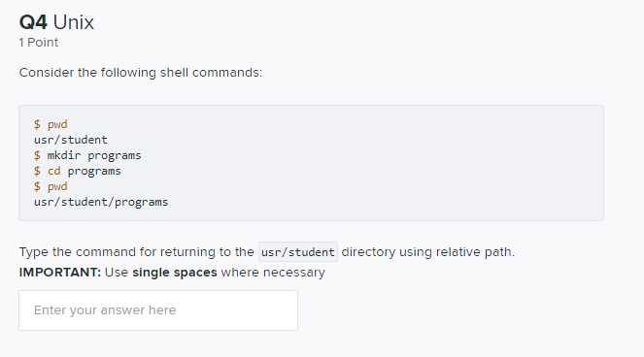This screenshot has height=357, width=644.
Task: Select the "1 Point" label
Action: 39,43
